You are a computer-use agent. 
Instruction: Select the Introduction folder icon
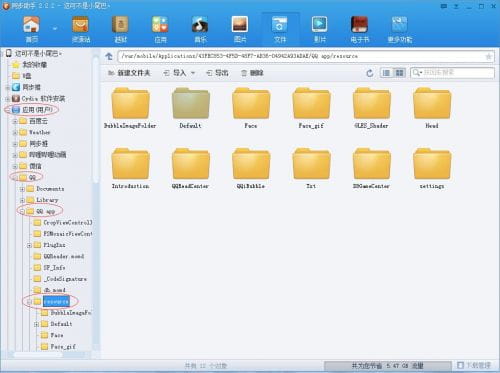(x=130, y=164)
